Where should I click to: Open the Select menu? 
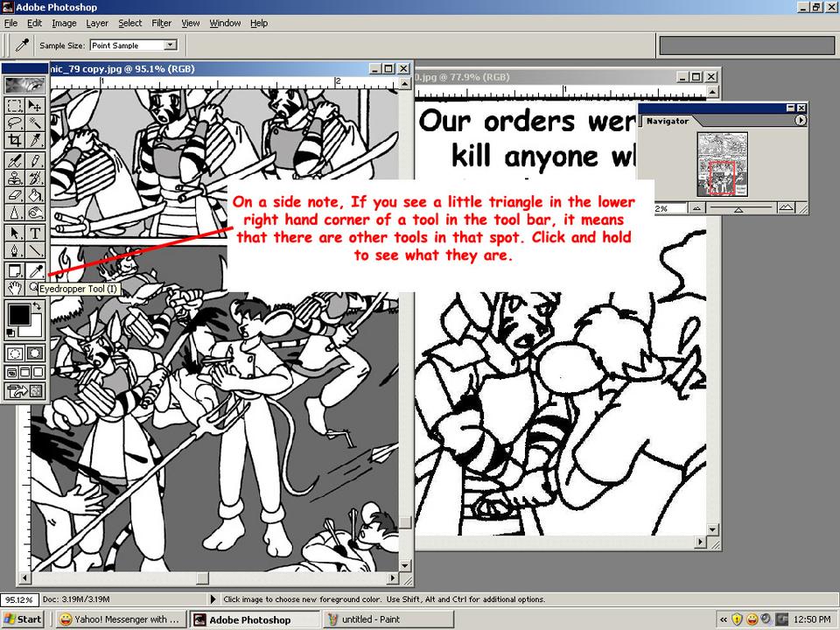coord(130,23)
